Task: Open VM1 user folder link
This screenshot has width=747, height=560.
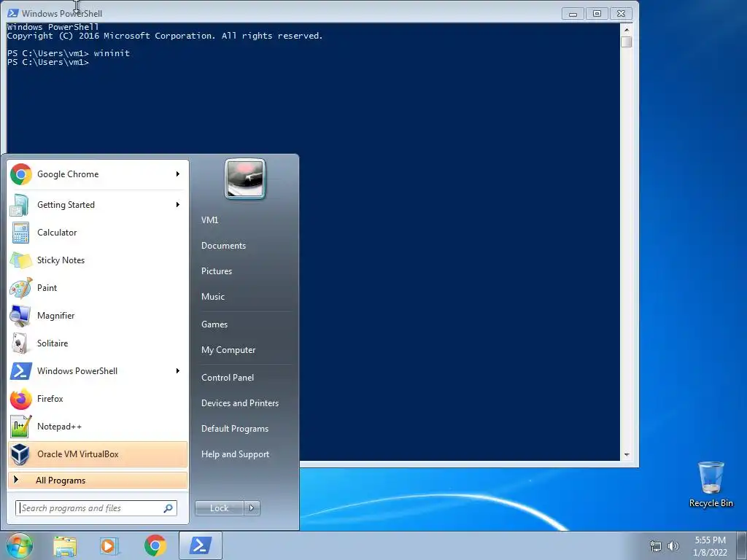Action: 209,220
